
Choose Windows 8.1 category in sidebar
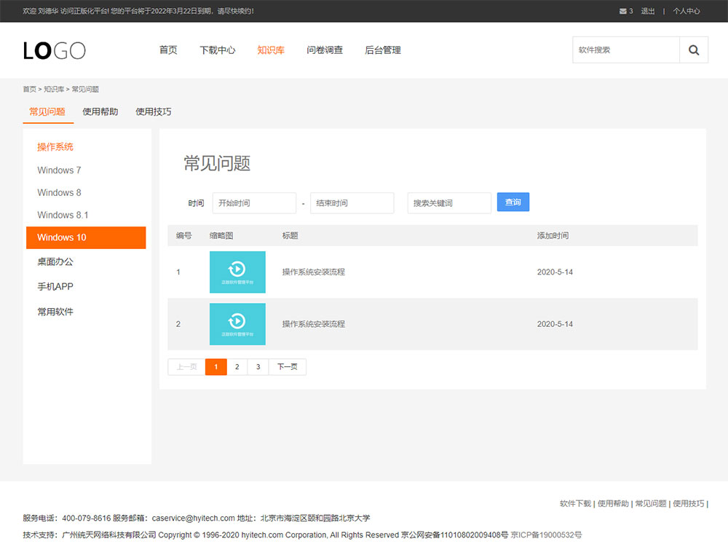63,215
